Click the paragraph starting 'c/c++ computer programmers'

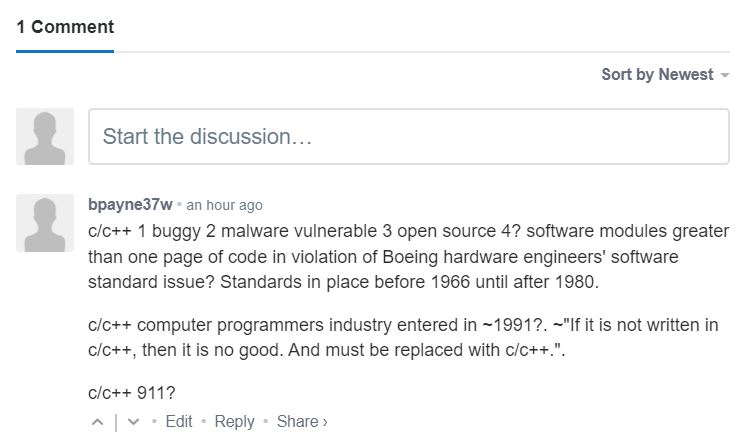coord(403,337)
